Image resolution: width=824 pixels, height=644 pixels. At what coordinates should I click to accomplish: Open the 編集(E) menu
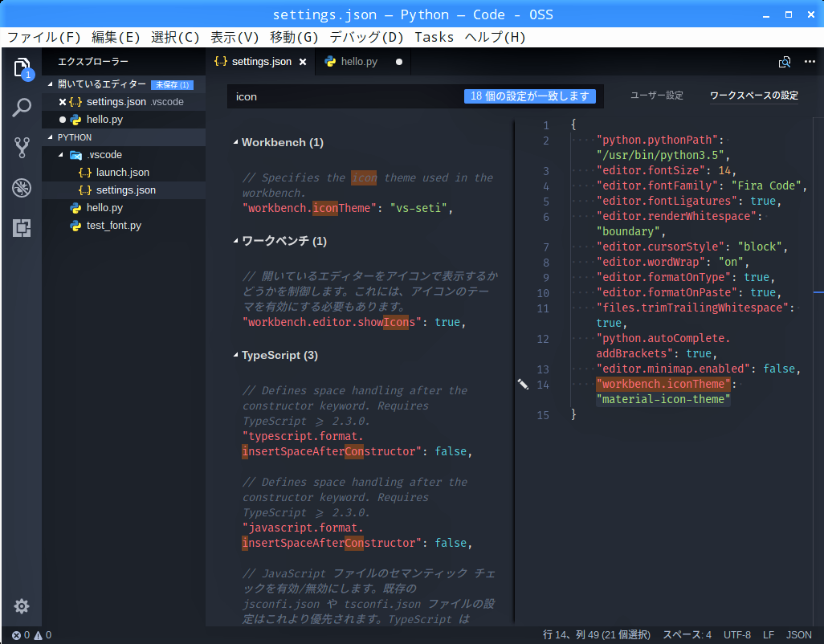click(116, 37)
